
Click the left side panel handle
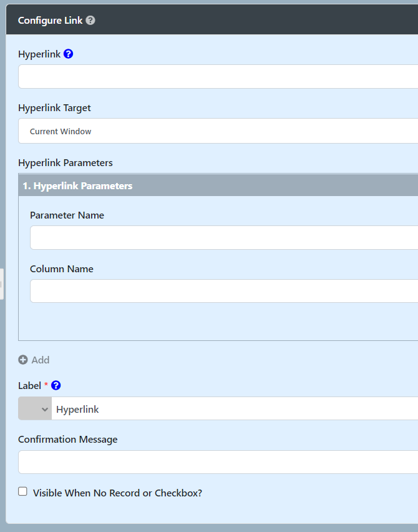pyautogui.click(x=2, y=284)
